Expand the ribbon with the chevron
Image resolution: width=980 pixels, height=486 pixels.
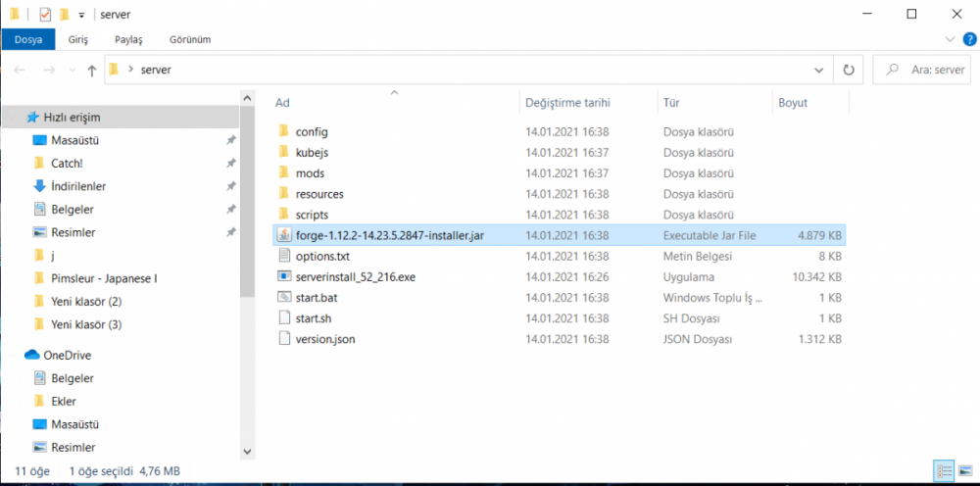point(948,39)
